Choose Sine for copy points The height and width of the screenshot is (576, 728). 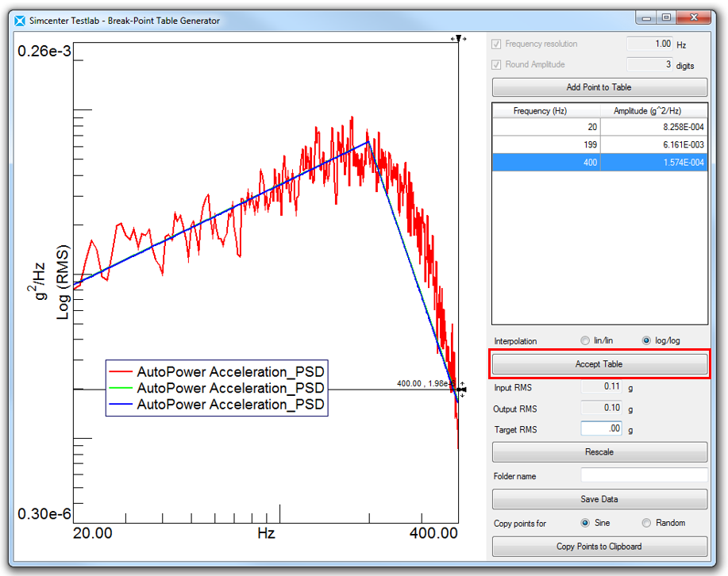pyautogui.click(x=586, y=524)
